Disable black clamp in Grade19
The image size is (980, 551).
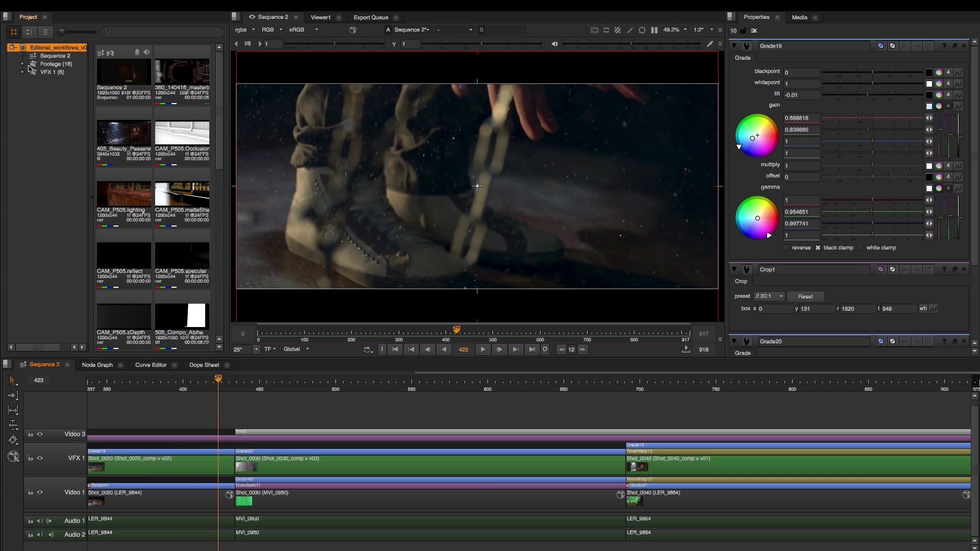(818, 248)
